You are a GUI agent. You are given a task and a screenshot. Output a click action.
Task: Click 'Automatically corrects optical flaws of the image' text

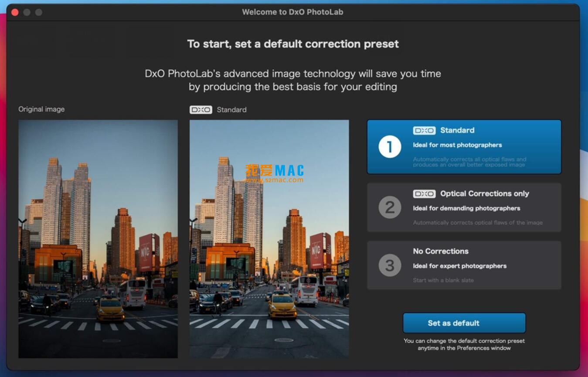[478, 223]
